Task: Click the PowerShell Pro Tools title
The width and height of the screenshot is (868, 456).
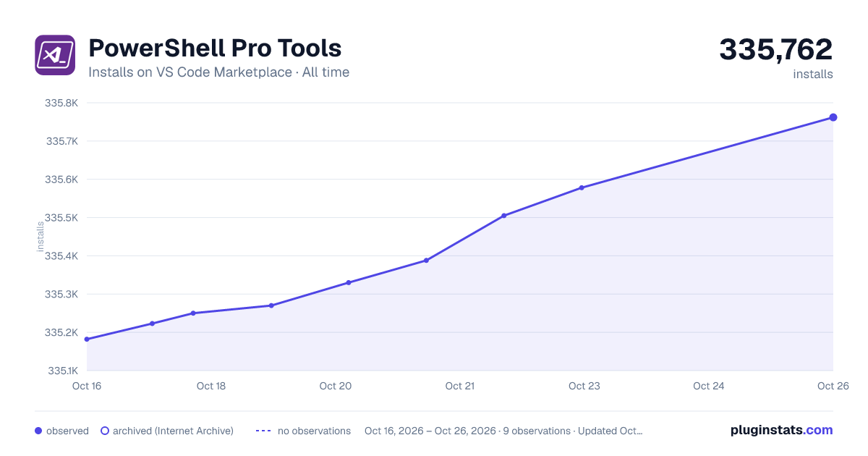Action: coord(215,48)
